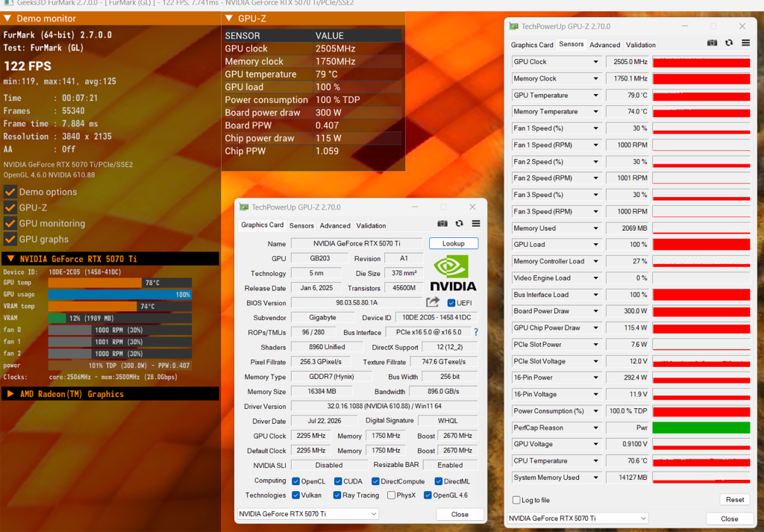Click the VRAM temp bar showing 74°C
This screenshot has width=764, height=532.
coord(120,307)
